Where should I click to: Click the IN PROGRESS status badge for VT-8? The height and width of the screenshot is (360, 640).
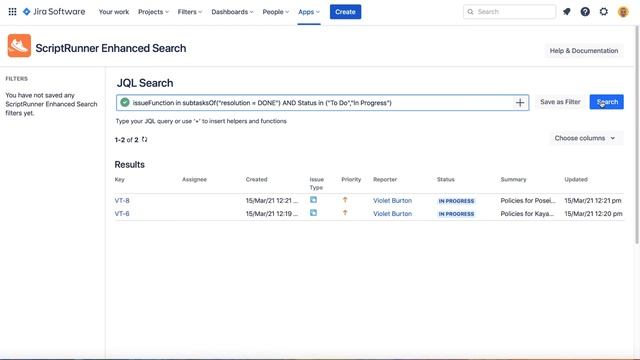[x=456, y=201]
